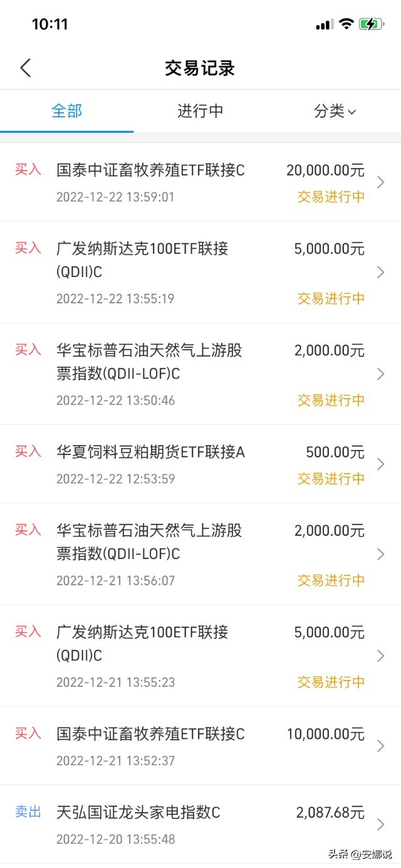401x868 pixels.
Task: Open detail of 10,000元 国泰中证畜牧养殖ETF record
Action: point(380,746)
